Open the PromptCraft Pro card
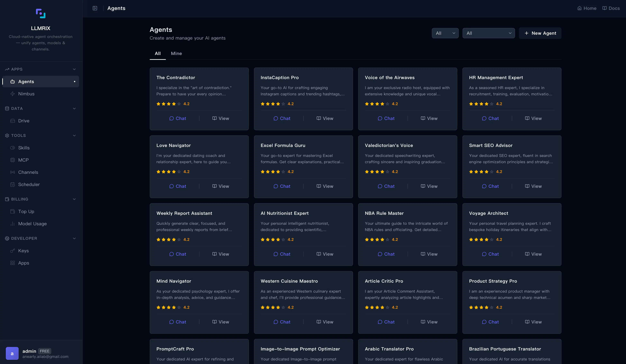626x364 pixels. coord(199,352)
